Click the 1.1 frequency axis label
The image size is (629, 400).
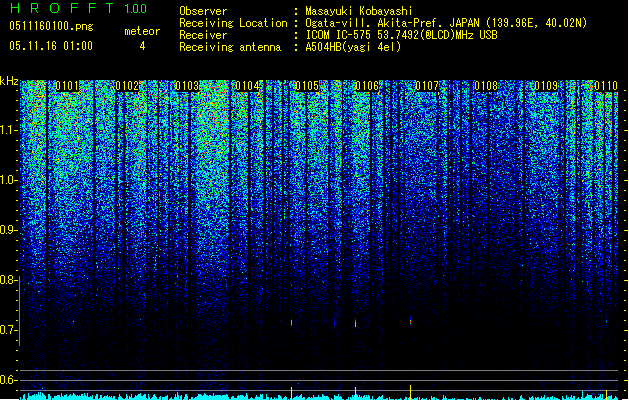point(9,131)
